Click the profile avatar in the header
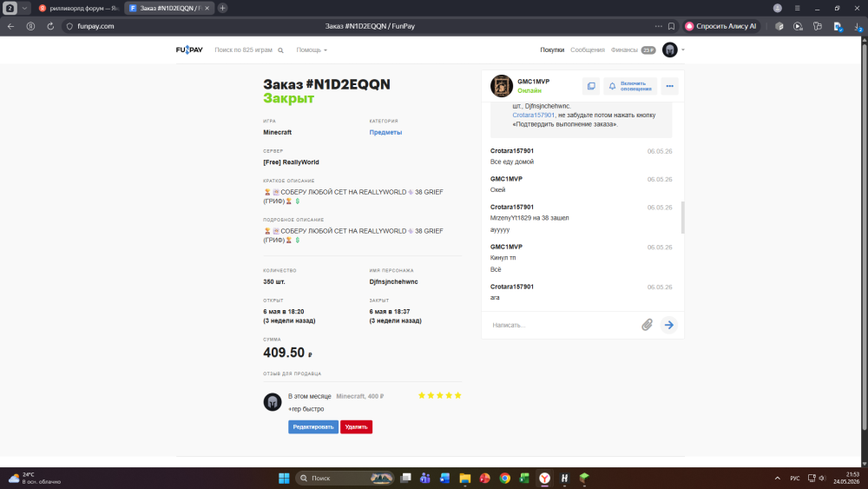The height and width of the screenshot is (489, 868). pos(670,50)
